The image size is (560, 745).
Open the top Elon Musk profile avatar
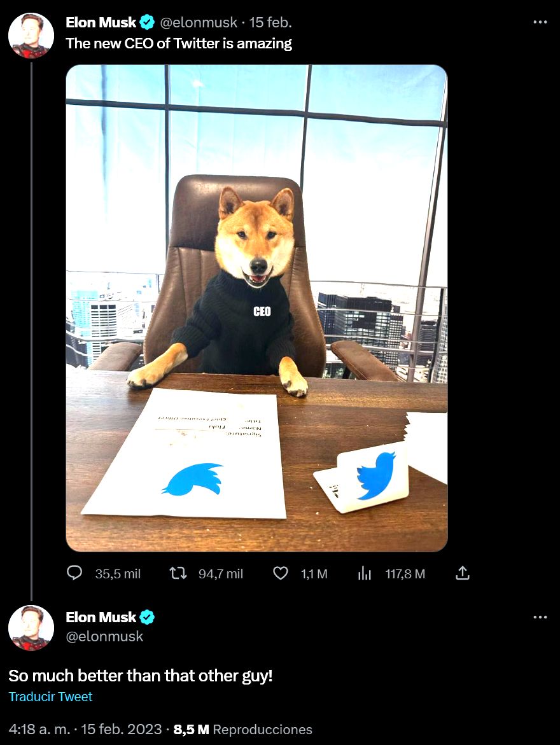31,36
